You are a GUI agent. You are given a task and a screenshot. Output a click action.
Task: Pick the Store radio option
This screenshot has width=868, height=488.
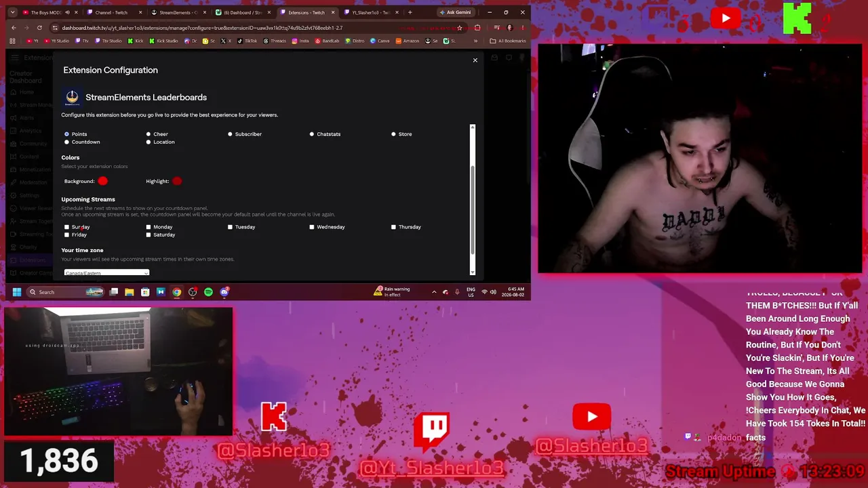coord(393,134)
